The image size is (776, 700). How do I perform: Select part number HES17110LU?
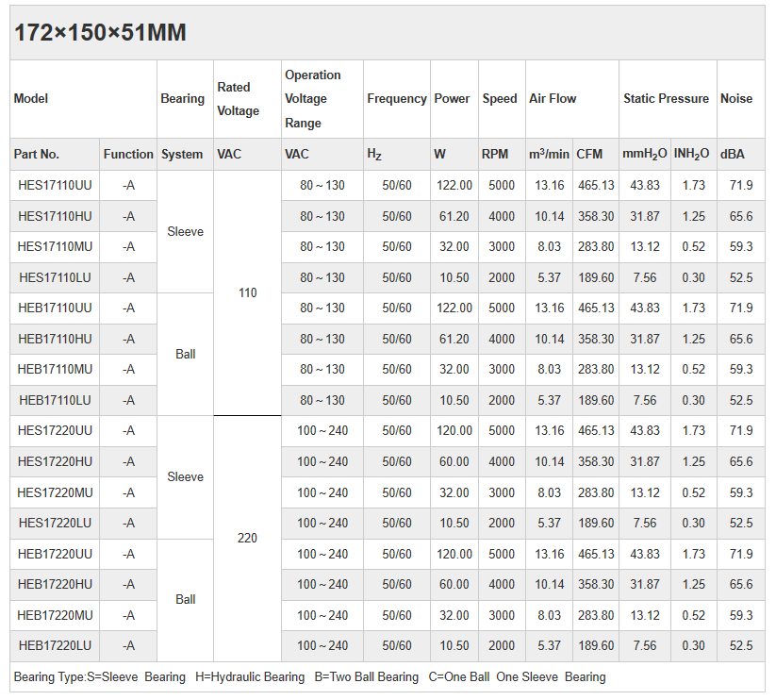pos(55,277)
